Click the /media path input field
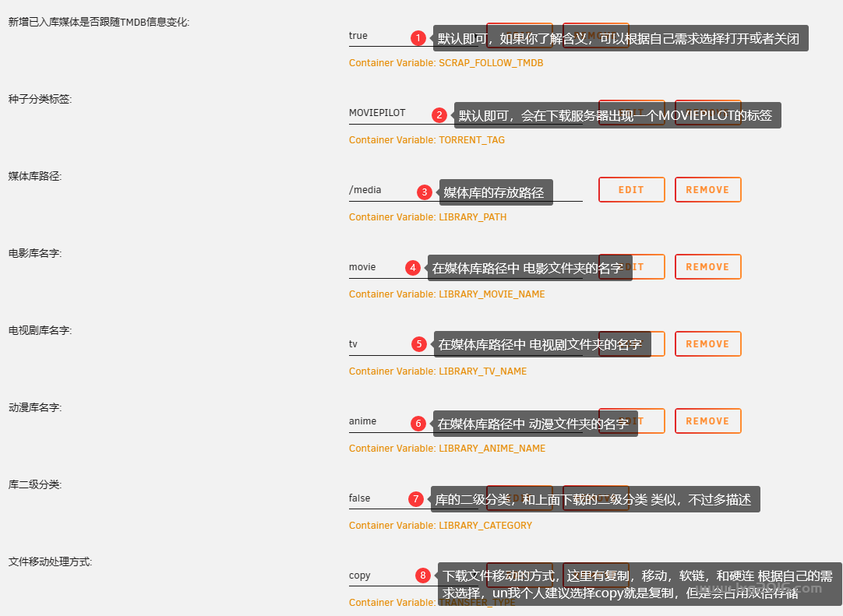Viewport: 843px width, 616px height. [x=466, y=190]
